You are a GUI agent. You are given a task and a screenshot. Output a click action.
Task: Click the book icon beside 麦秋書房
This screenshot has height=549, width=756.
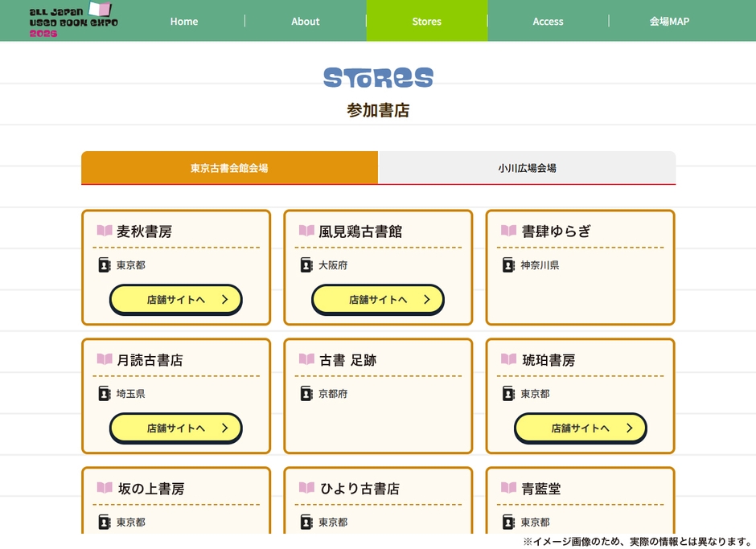coord(105,231)
